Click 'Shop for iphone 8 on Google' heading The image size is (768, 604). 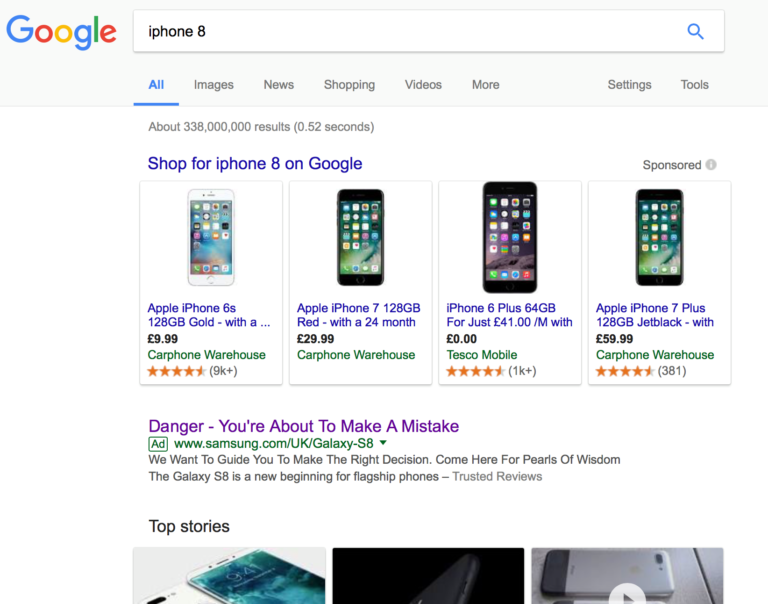[255, 164]
